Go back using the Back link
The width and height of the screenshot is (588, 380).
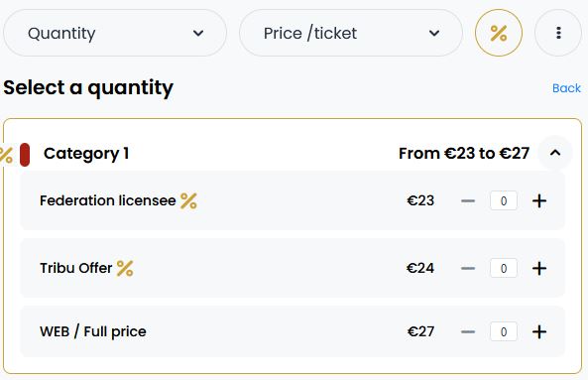566,88
